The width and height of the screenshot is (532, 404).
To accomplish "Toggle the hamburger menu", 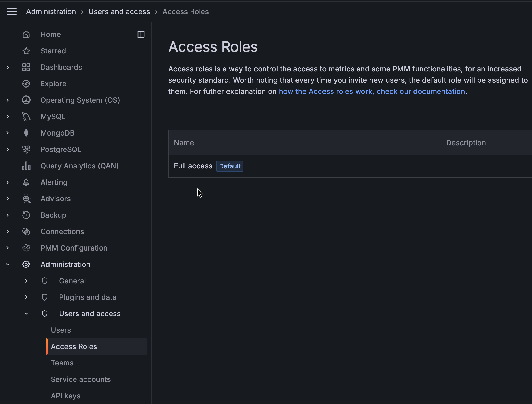I will tap(12, 11).
